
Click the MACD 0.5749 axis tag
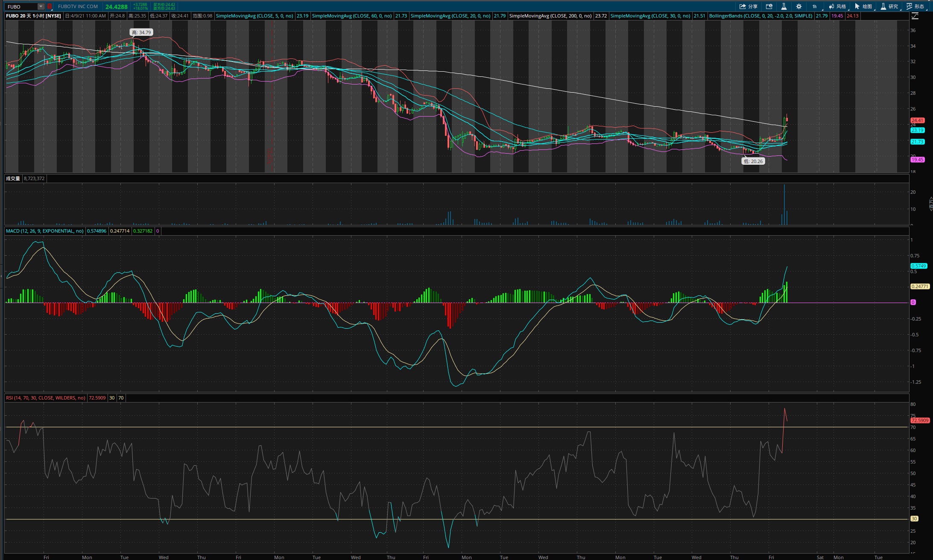click(919, 266)
